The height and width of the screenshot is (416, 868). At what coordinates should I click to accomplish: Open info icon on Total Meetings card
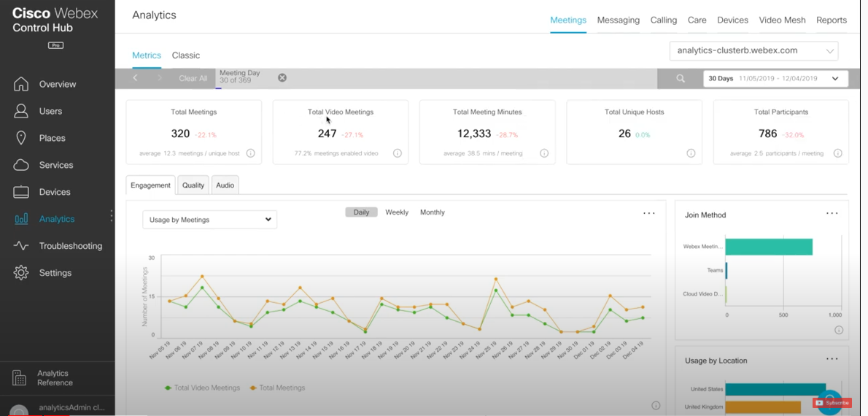(250, 153)
